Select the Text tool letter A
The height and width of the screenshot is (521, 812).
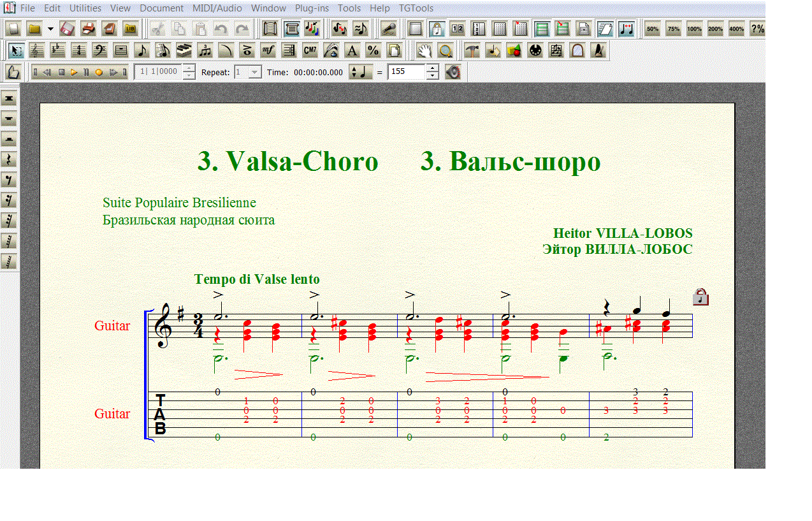[351, 50]
